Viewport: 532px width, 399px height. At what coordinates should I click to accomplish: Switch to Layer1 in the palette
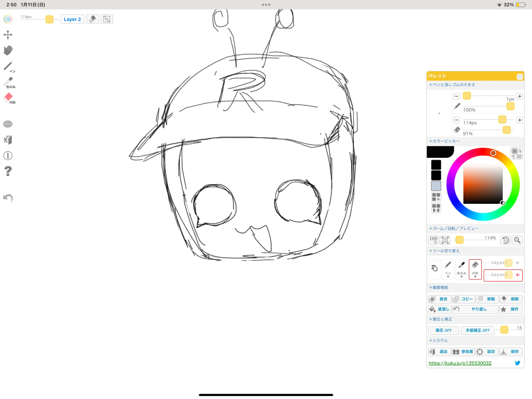[503, 263]
